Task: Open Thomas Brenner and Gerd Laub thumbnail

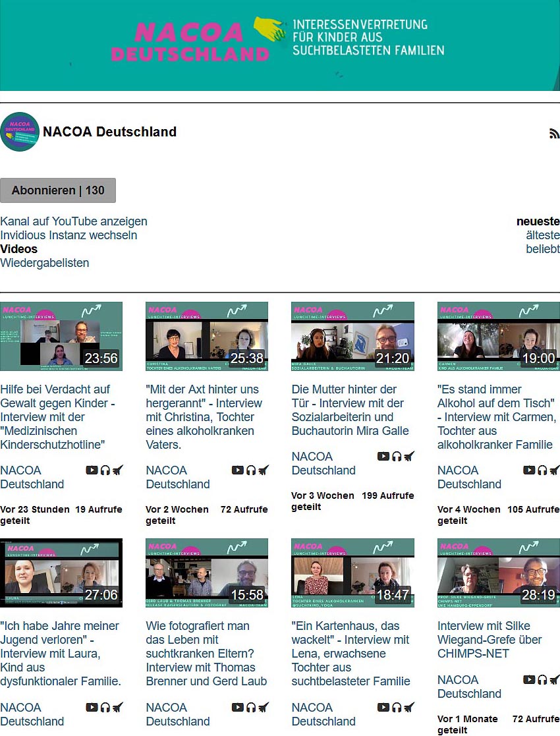Action: point(207,573)
